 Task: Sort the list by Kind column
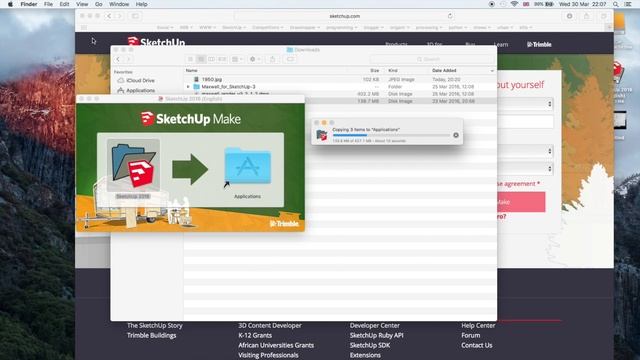point(393,71)
